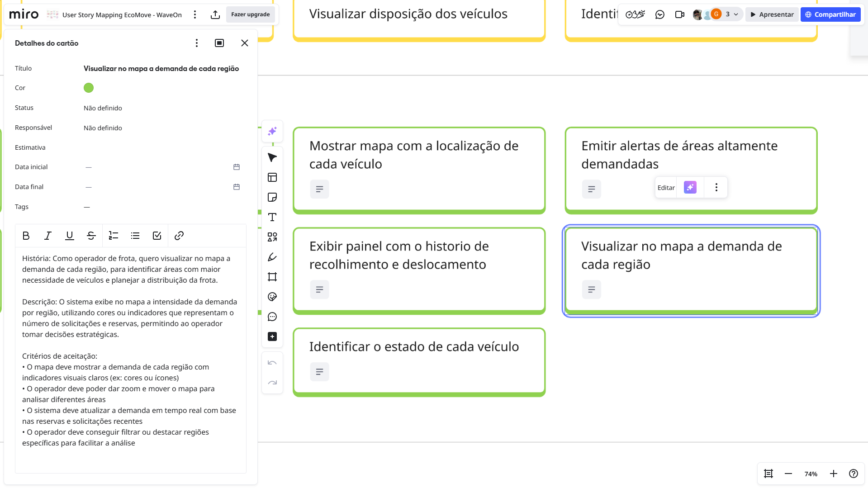
Task: Open Status field set to Não definido
Action: (103, 108)
